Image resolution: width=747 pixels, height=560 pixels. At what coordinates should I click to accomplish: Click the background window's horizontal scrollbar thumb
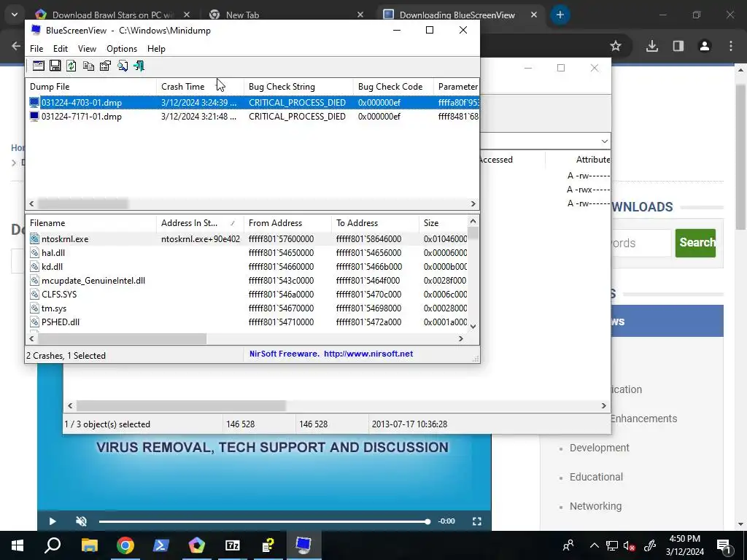(x=181, y=405)
